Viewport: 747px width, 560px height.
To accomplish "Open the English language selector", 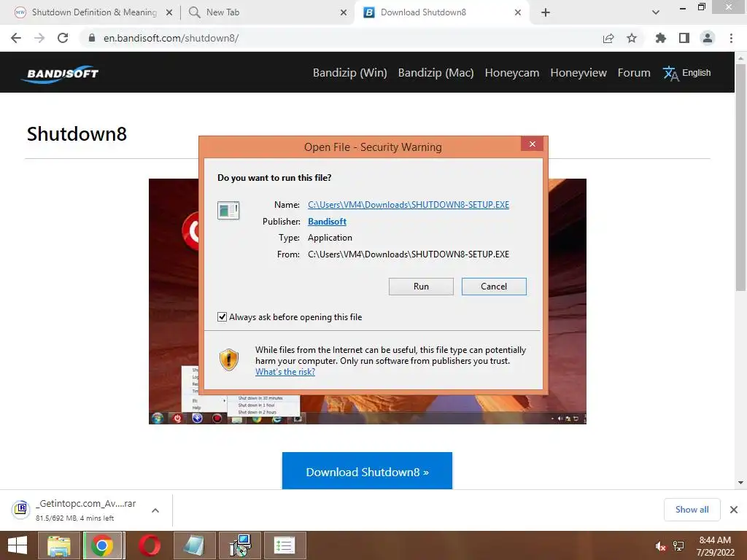I will pos(687,73).
